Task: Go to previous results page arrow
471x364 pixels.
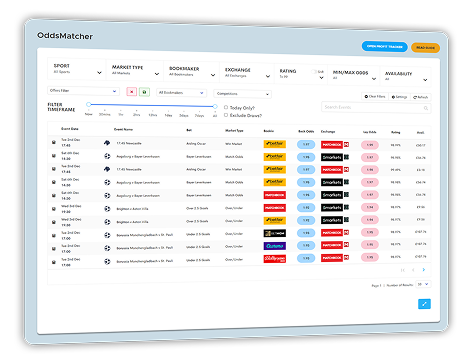Action: [413, 270]
